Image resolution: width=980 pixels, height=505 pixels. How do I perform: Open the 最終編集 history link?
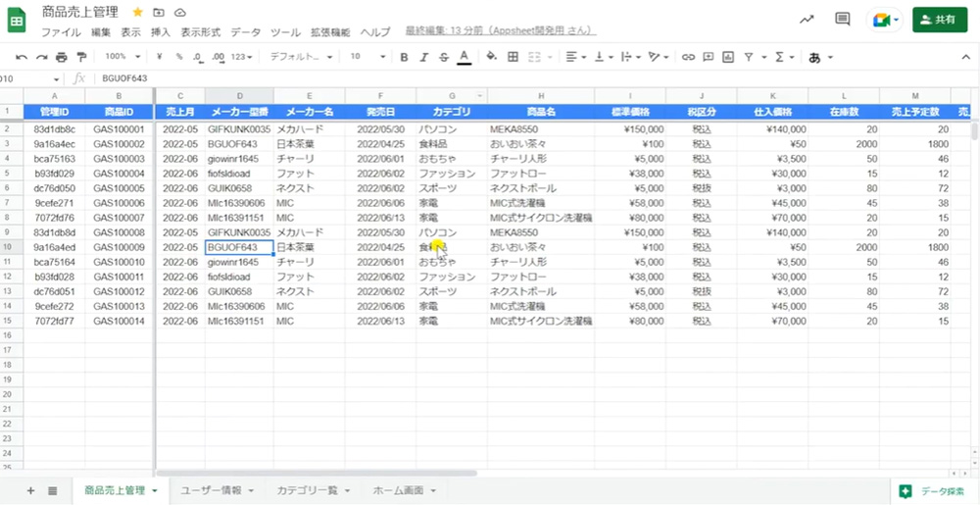(501, 30)
